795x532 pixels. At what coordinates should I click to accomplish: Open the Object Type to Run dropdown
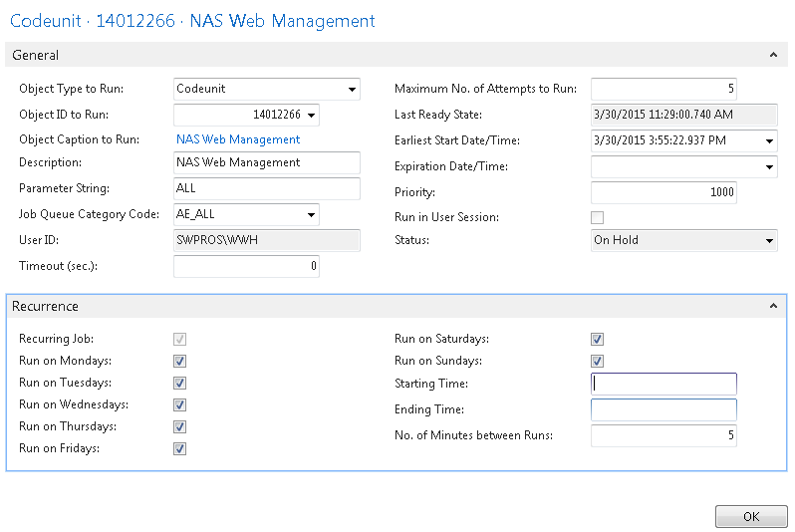[352, 90]
